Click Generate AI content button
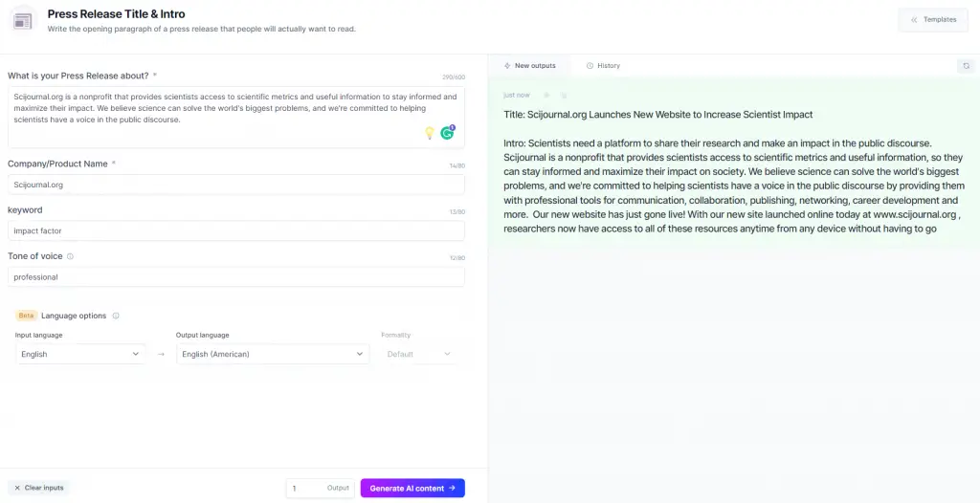 412,488
